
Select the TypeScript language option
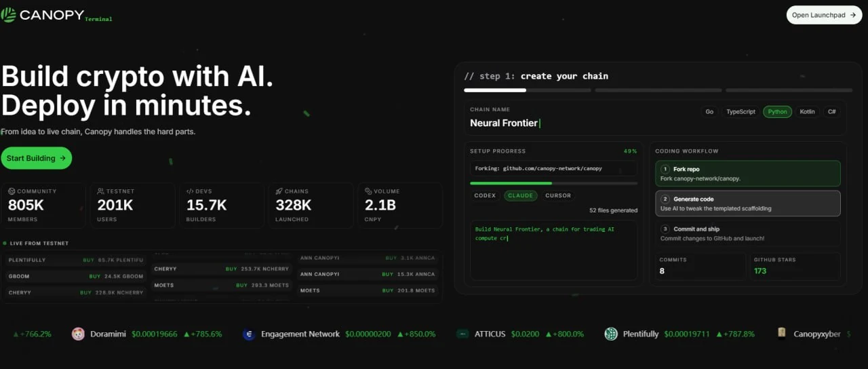[741, 112]
